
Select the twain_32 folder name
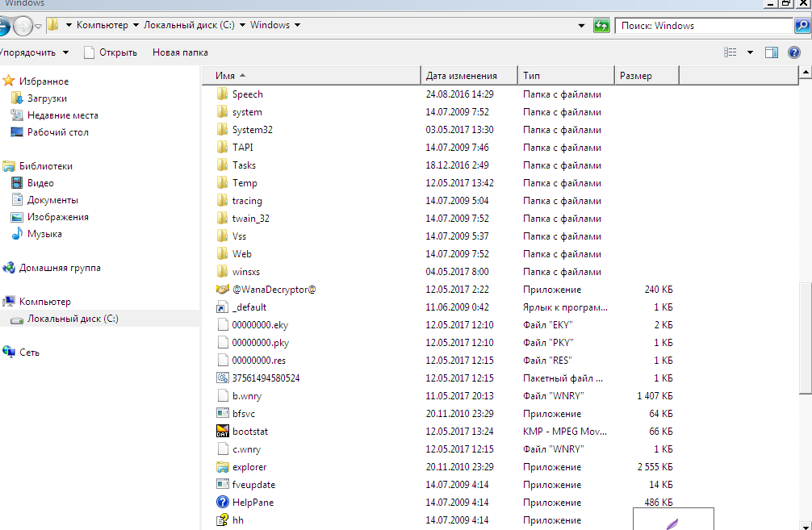251,219
